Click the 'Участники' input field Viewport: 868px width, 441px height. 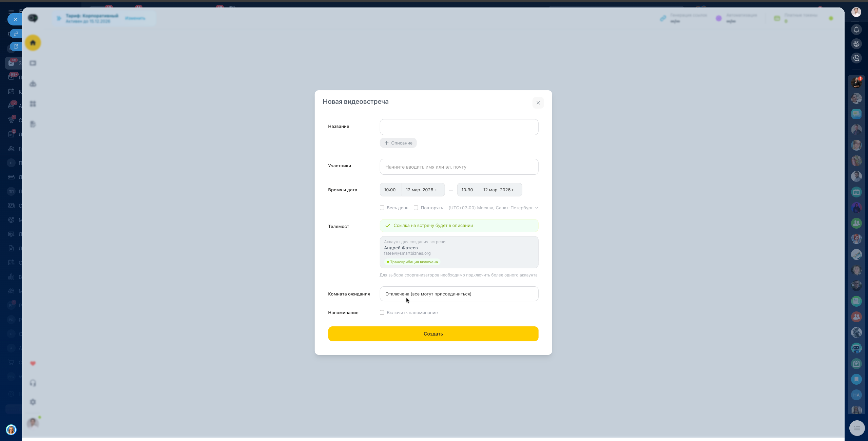pyautogui.click(x=459, y=167)
